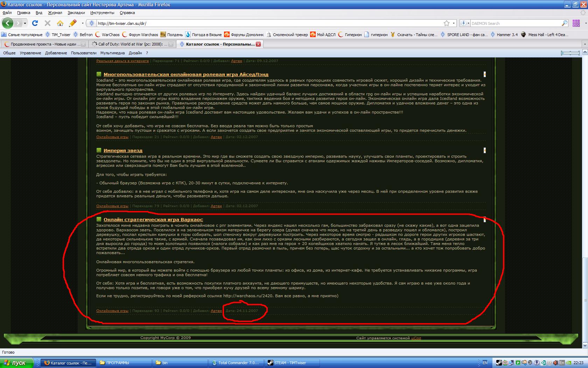Open the Правка menu
Viewport: 588px width, 368px height.
coord(23,13)
